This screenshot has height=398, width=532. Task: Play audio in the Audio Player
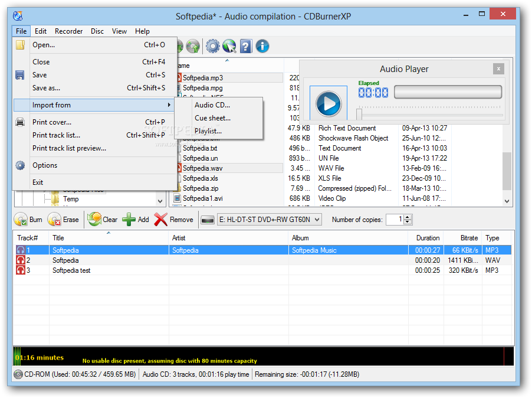[x=329, y=103]
